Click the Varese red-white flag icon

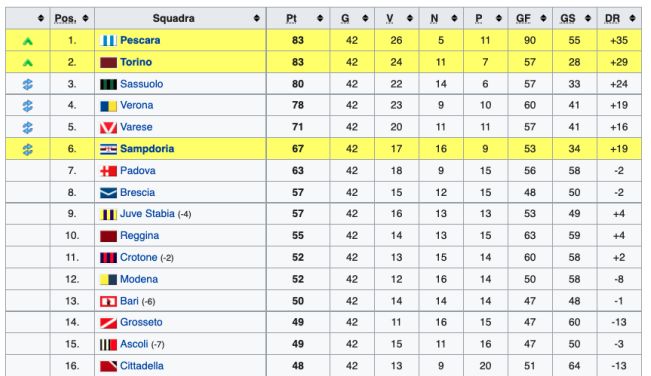[x=108, y=127]
